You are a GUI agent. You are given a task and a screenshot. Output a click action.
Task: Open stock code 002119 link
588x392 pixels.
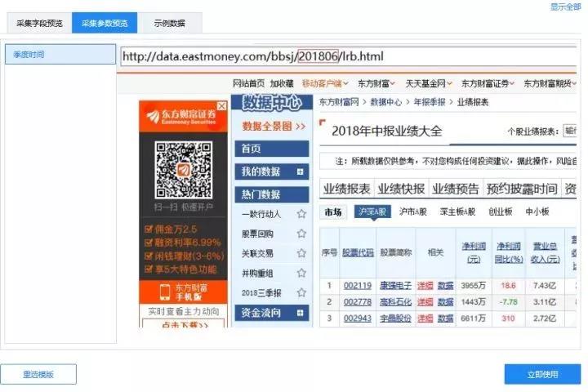[x=358, y=286]
